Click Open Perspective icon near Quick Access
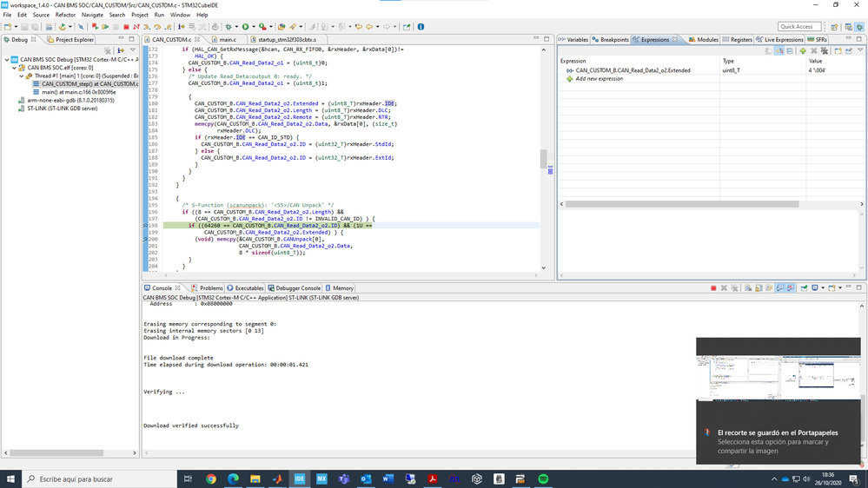This screenshot has height=488, width=868. tap(834, 27)
